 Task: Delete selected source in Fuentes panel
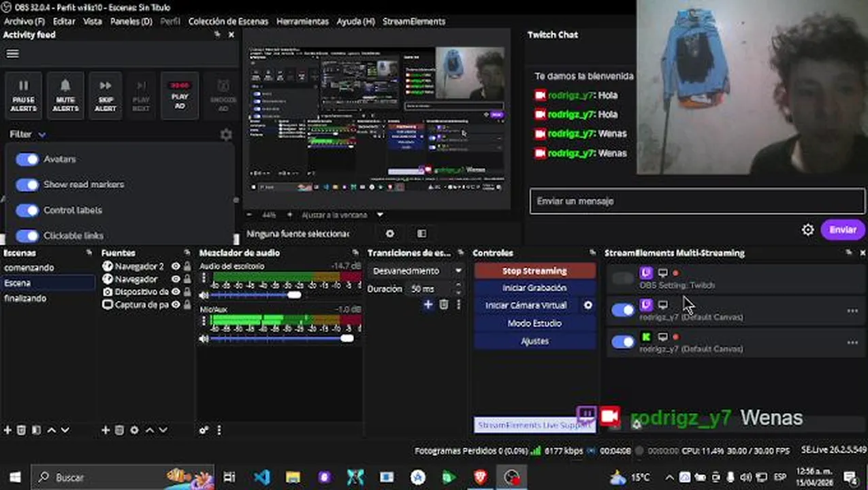click(x=119, y=430)
